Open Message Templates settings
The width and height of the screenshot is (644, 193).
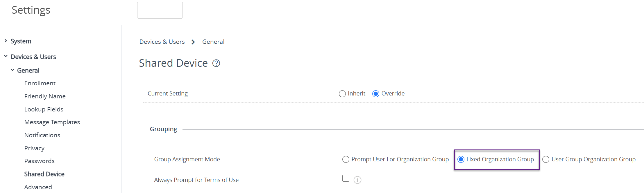[x=52, y=122]
